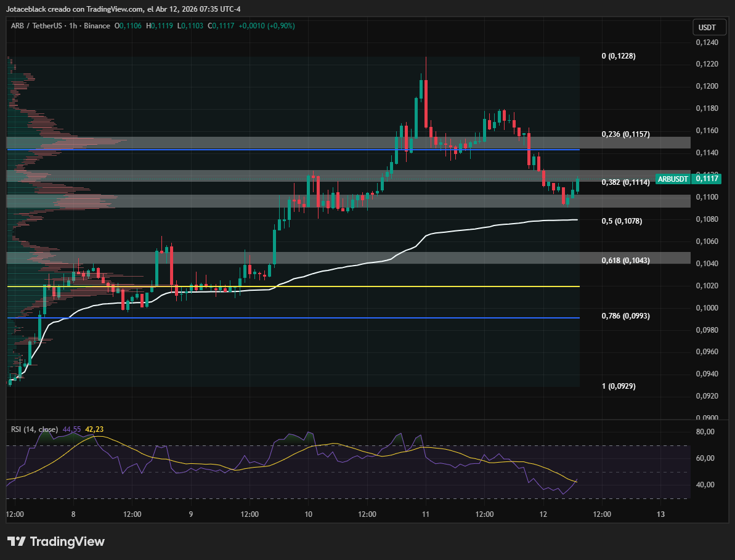Click the 0,1080 price scale label
The height and width of the screenshot is (560, 735).
pos(707,219)
